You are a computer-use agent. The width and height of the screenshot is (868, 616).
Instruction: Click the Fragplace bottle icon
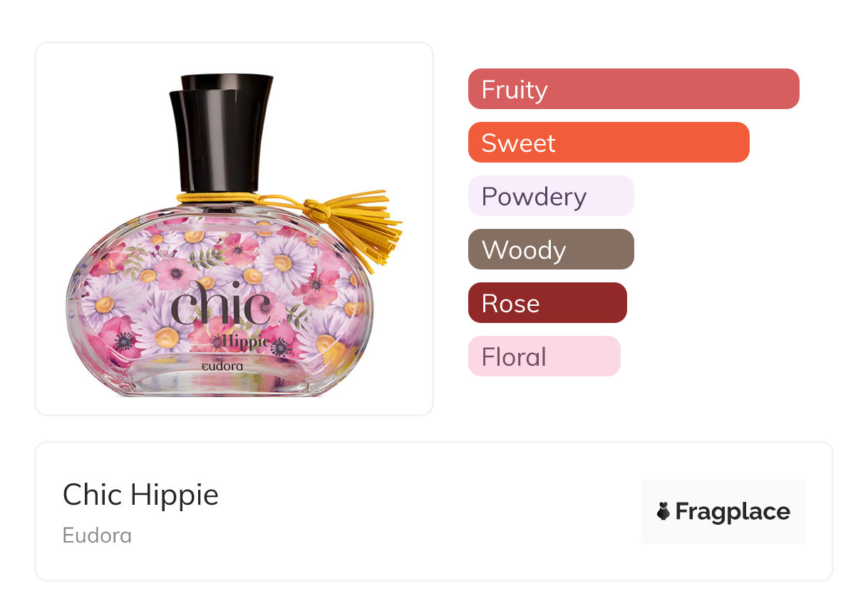pos(663,511)
